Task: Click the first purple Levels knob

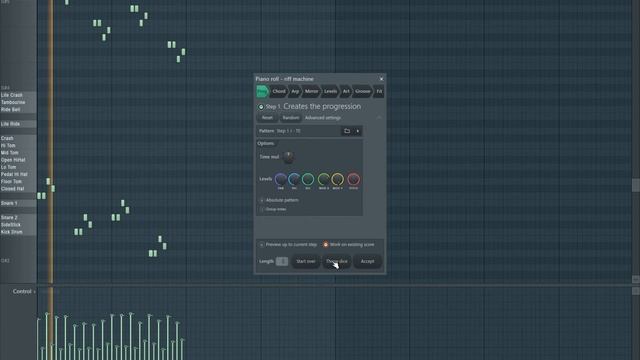Action: (x=281, y=179)
